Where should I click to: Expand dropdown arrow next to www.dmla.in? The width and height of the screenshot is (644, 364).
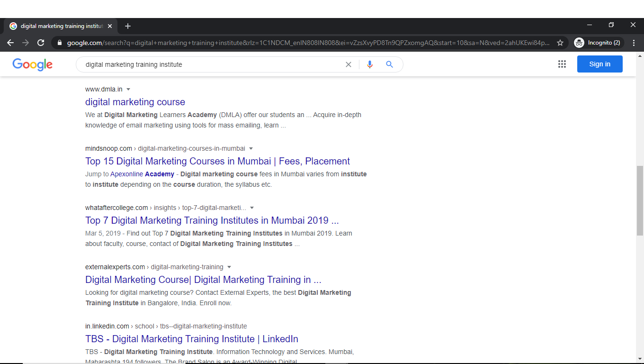point(128,89)
